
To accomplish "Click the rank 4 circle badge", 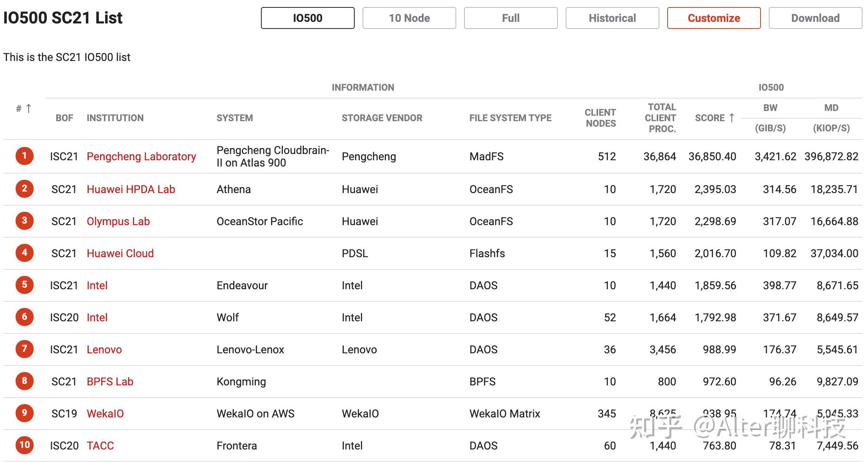I will (x=24, y=253).
